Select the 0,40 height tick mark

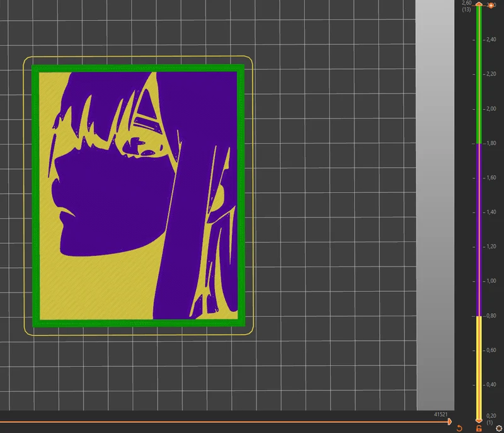(491, 384)
